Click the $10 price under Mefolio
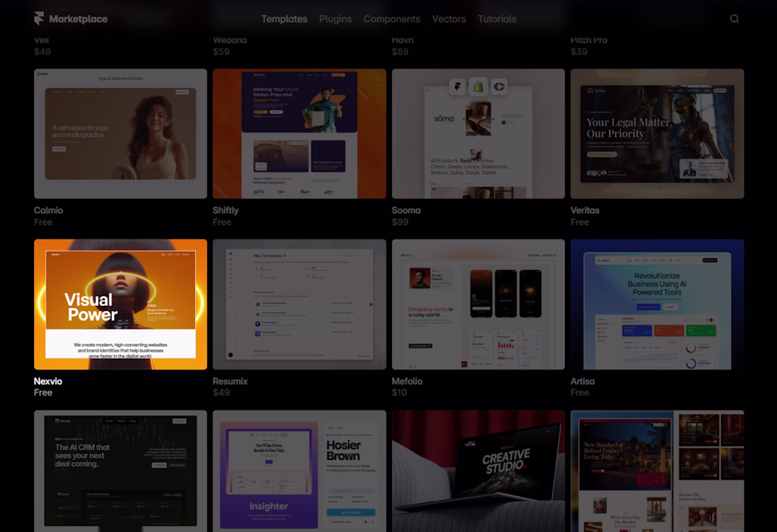This screenshot has width=777, height=532. click(x=399, y=393)
